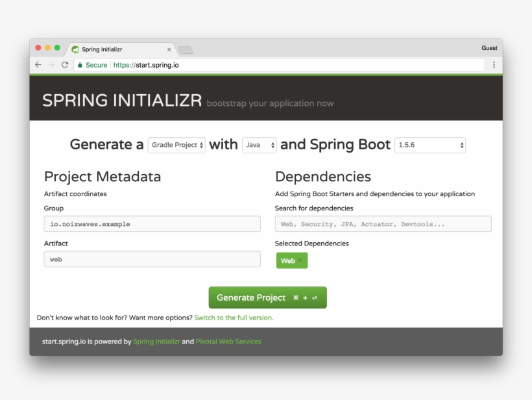Click the Group field containing io.noizwaves.example
This screenshot has height=400, width=532.
click(152, 223)
